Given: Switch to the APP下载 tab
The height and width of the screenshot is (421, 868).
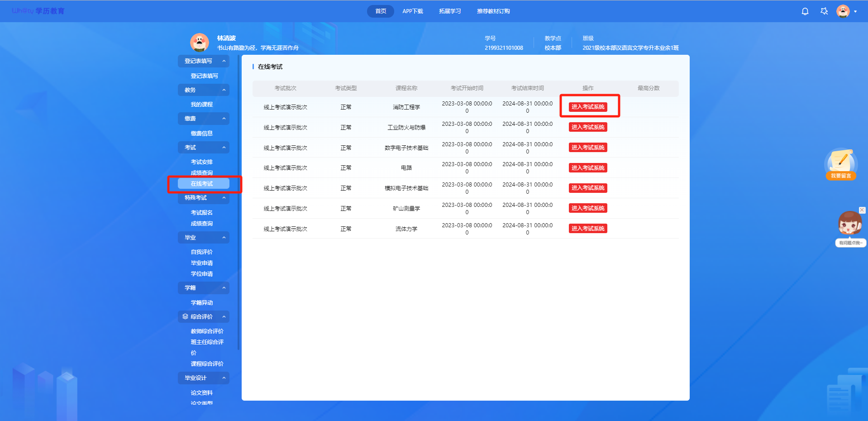Looking at the screenshot, I should click(x=412, y=11).
